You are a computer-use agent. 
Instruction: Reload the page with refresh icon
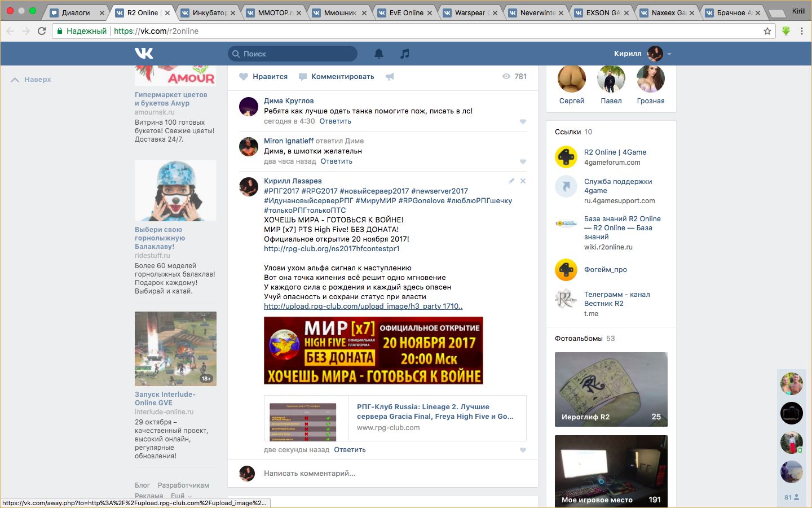point(42,31)
